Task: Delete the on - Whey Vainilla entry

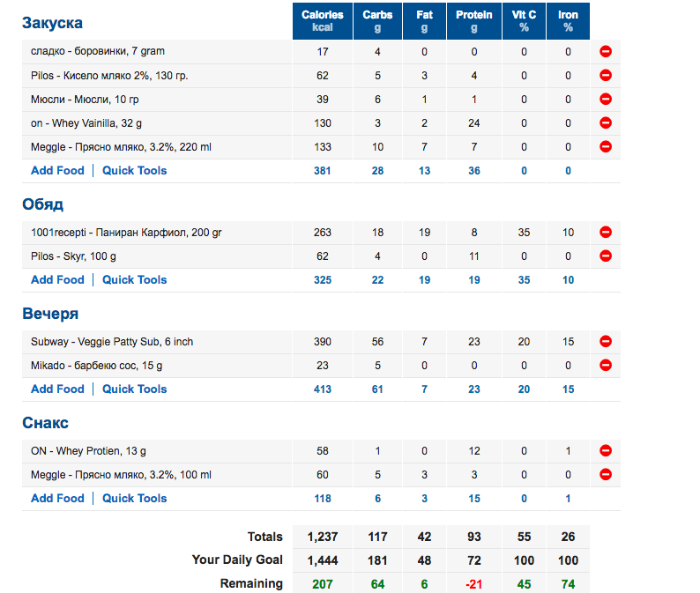Action: (606, 123)
